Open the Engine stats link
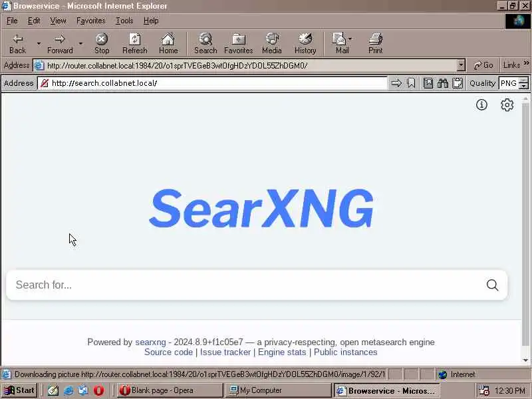The height and width of the screenshot is (399, 532). (x=282, y=352)
